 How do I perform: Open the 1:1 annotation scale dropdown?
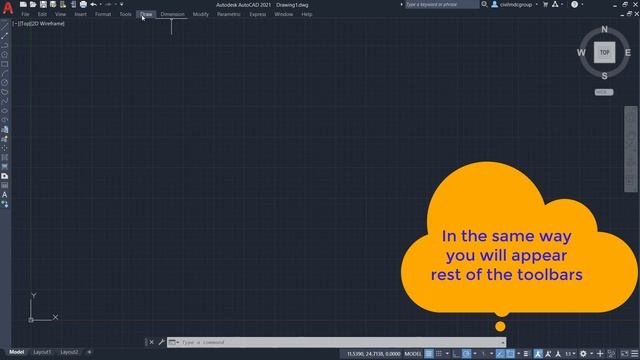click(x=570, y=353)
